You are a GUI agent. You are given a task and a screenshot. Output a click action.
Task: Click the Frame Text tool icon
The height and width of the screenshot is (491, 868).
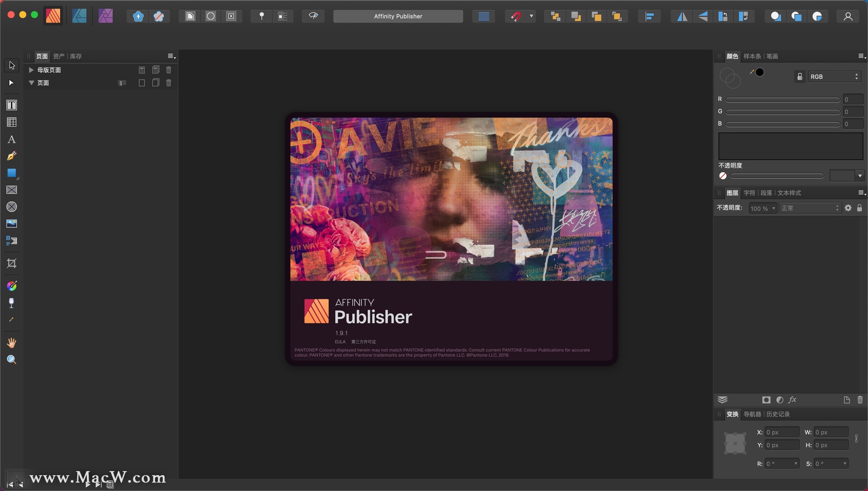[11, 105]
